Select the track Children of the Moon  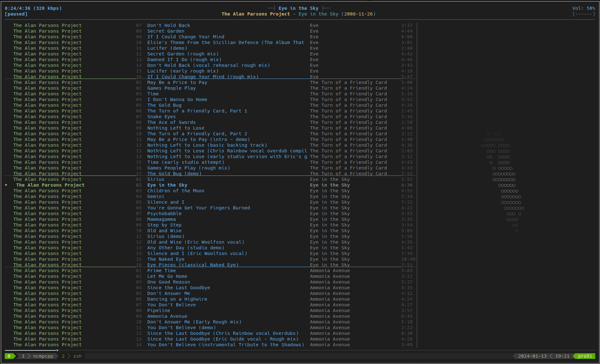coord(176,191)
